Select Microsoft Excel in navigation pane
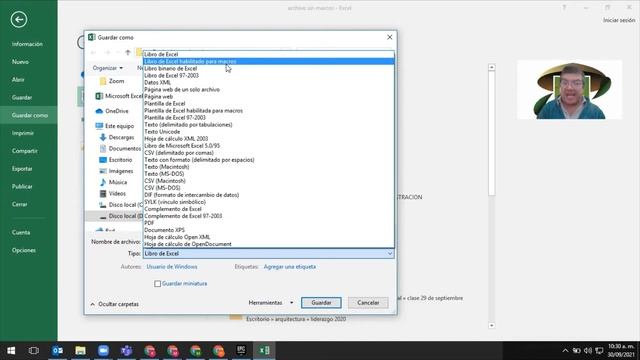640x360 pixels. (119, 96)
